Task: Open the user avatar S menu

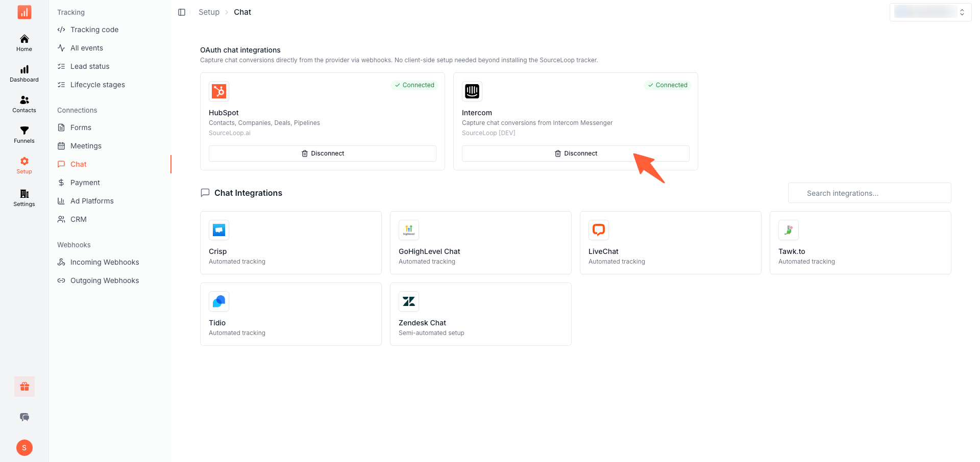Action: point(24,448)
